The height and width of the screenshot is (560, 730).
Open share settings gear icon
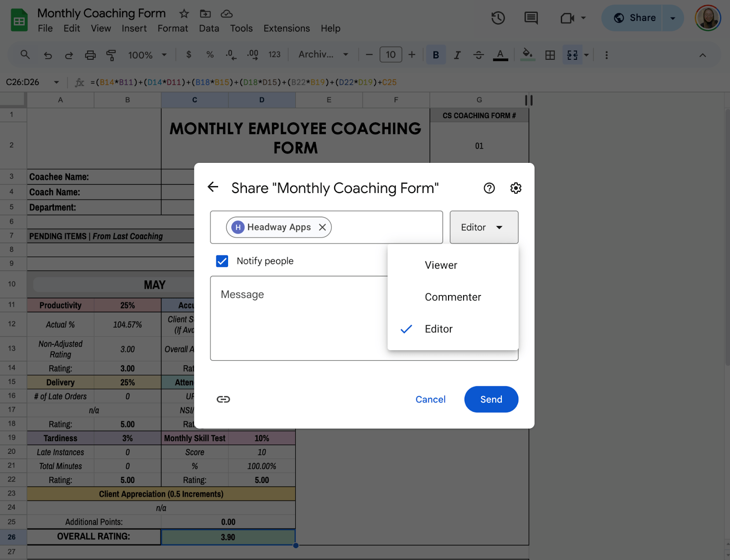coord(516,188)
